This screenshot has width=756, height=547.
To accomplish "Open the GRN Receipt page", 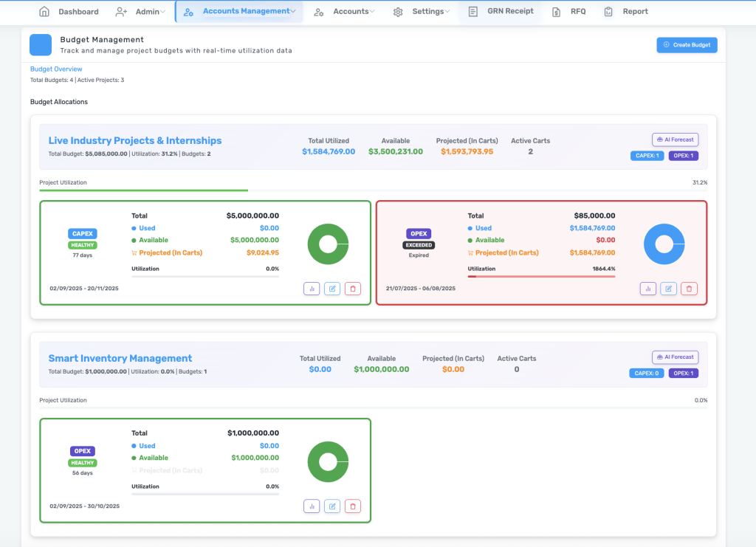I will [501, 12].
